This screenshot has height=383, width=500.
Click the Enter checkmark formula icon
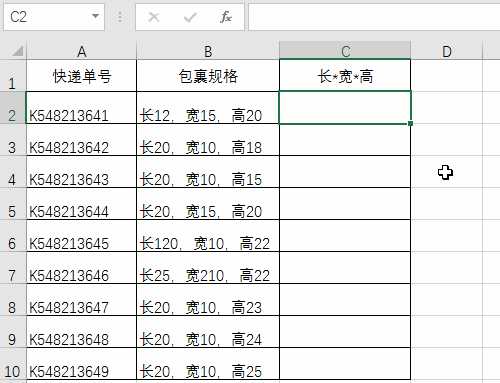(190, 17)
